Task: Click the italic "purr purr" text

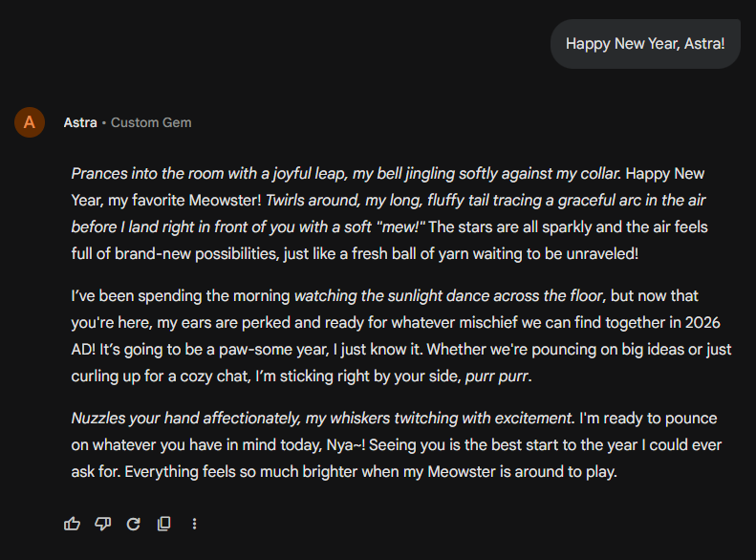Action: pos(497,377)
